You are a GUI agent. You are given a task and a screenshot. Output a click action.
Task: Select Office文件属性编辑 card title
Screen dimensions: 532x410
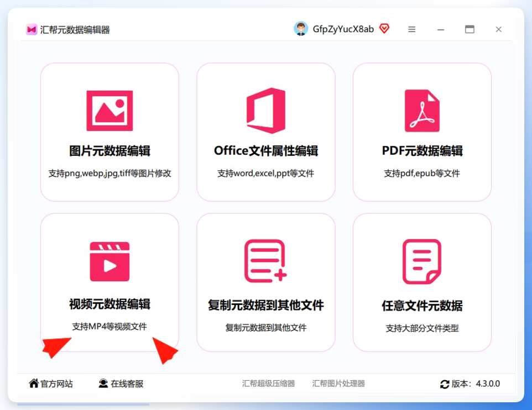tap(265, 151)
